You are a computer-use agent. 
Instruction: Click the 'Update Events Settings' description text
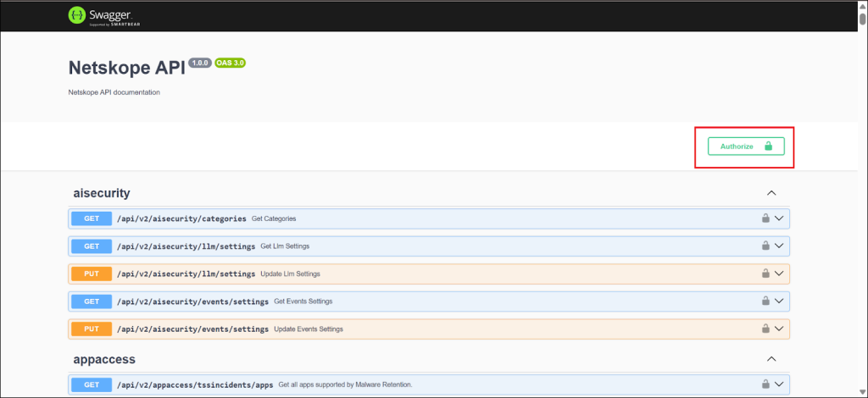tap(309, 329)
